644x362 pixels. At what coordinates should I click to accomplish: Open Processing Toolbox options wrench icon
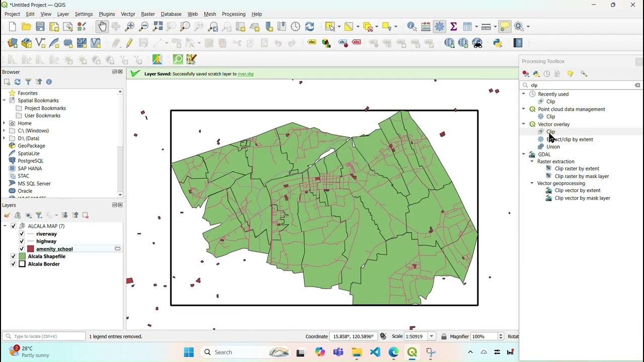click(x=584, y=74)
